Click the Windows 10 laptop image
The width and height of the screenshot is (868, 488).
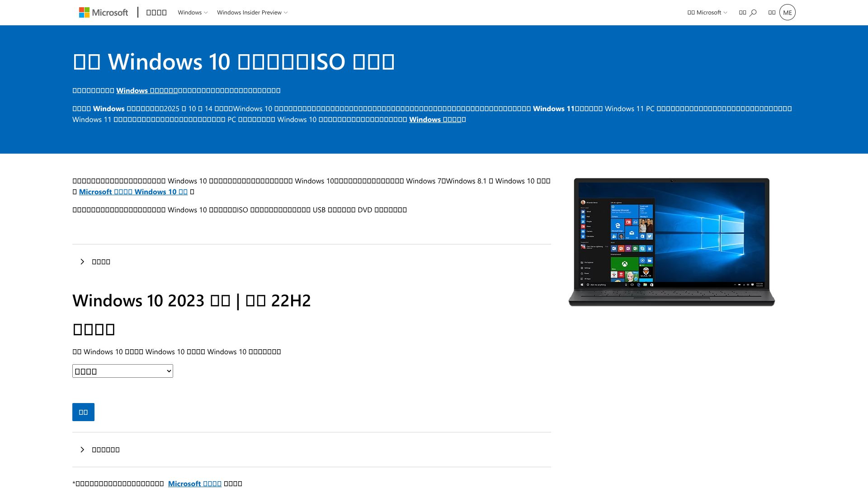coord(671,242)
